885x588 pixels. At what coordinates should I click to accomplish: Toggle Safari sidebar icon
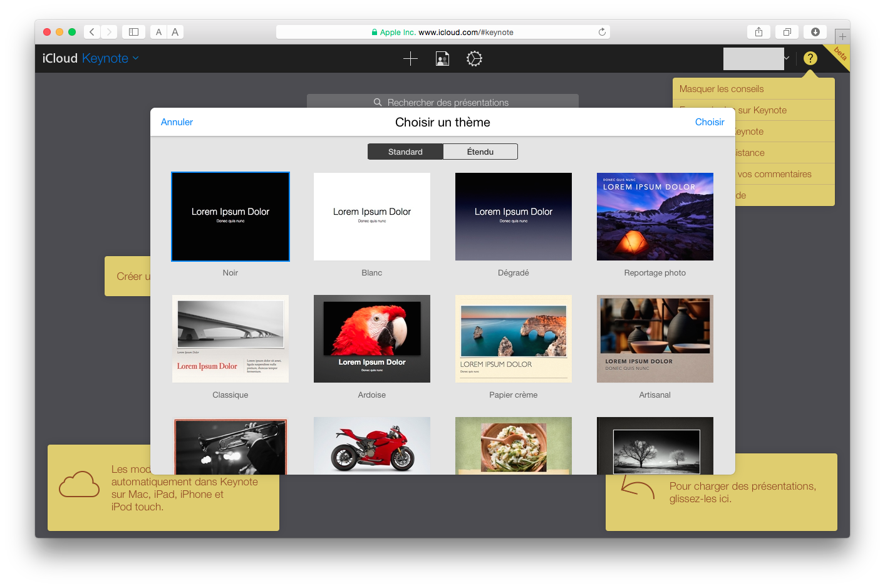[133, 32]
